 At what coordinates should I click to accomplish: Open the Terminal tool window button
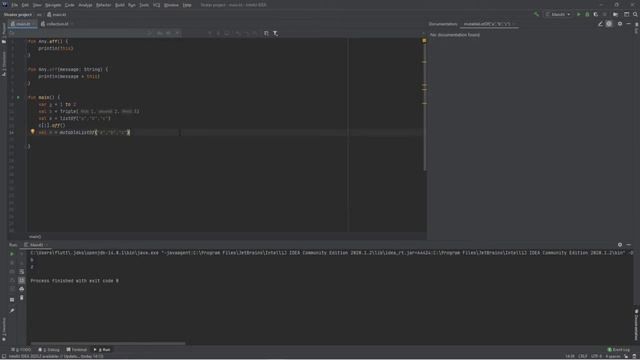pos(77,350)
